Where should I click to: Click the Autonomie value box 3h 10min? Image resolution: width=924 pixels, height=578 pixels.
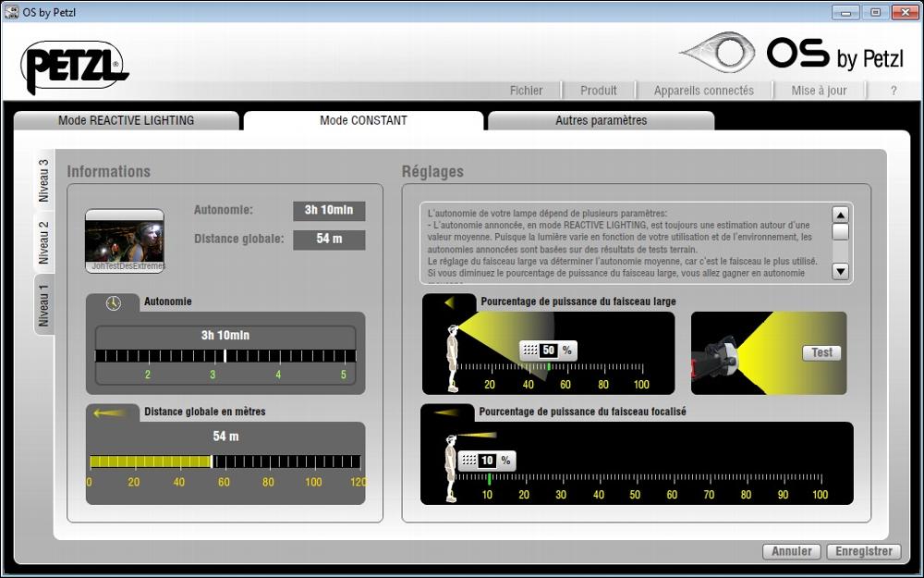tap(329, 210)
